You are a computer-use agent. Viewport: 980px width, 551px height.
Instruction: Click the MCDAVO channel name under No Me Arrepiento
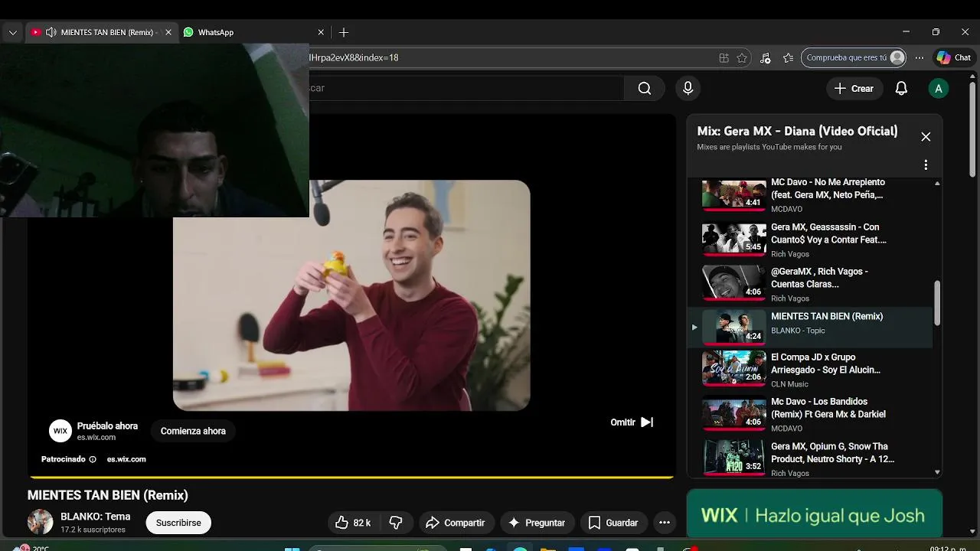point(786,209)
